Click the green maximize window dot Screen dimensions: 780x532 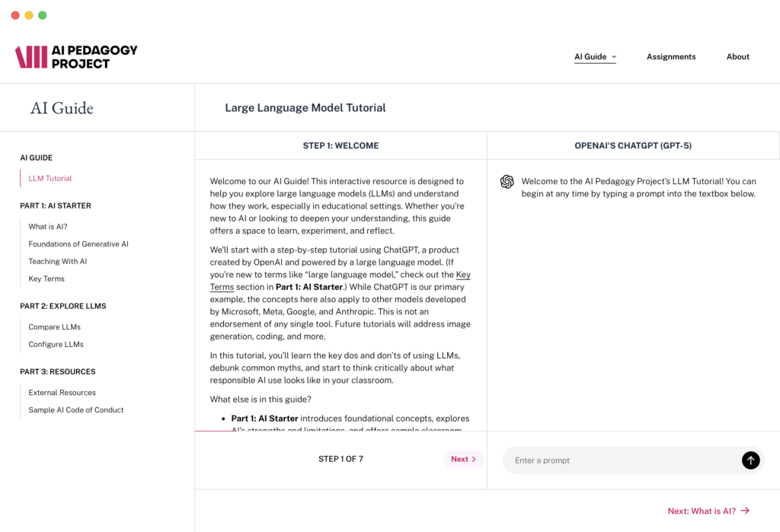(x=43, y=15)
